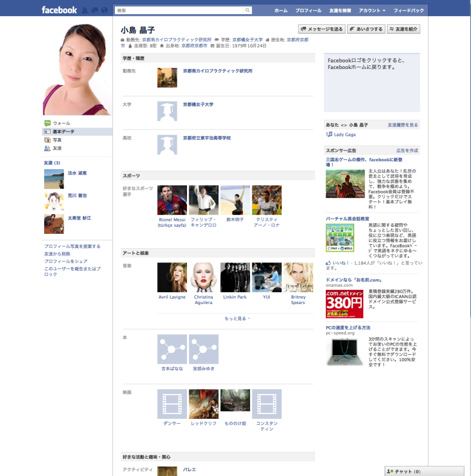Focus the 検索 search field
Screen dimensions: 471x476
click(x=179, y=10)
